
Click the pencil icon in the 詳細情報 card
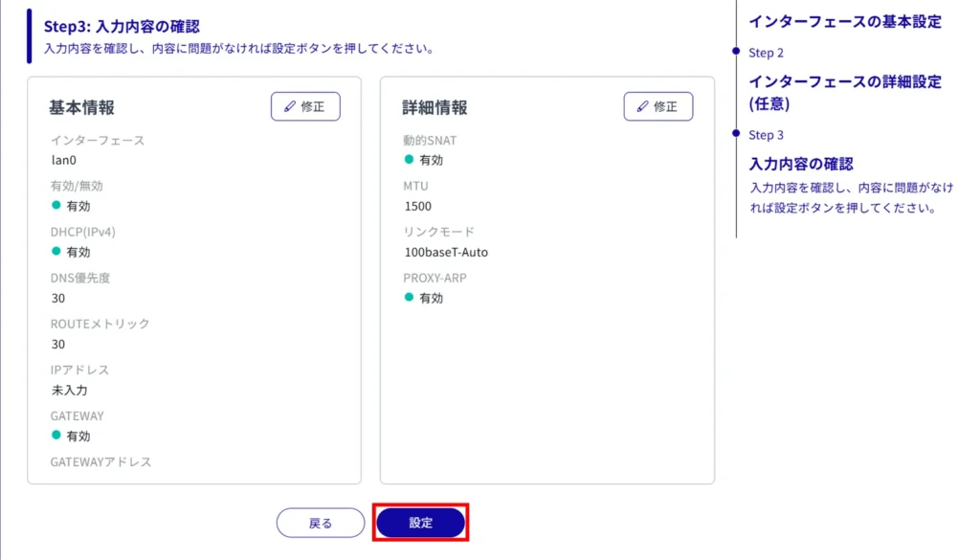click(x=643, y=107)
